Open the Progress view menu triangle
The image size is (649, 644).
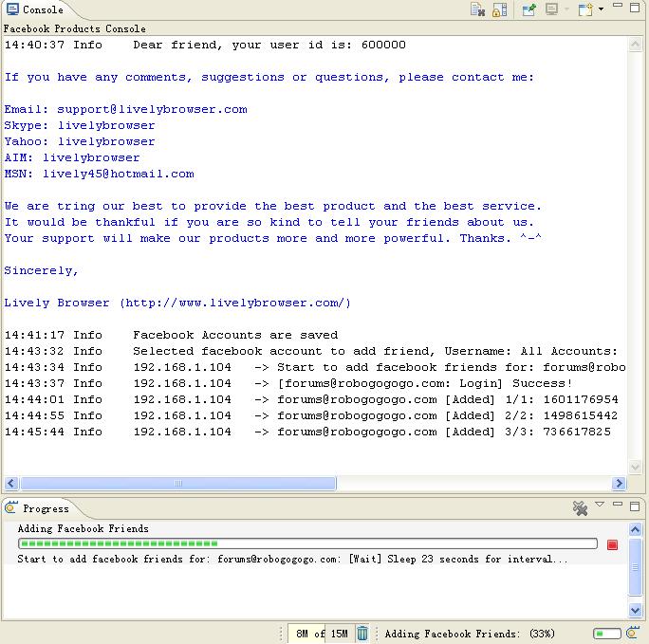[x=600, y=505]
